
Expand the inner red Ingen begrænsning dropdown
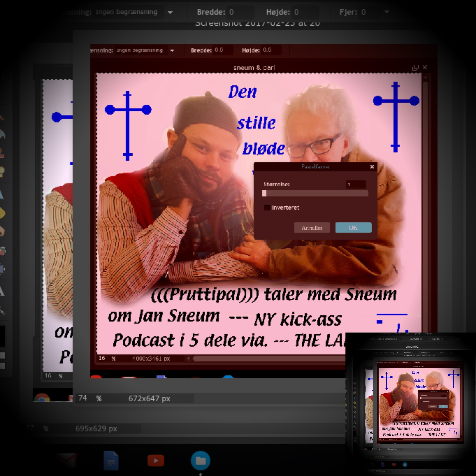(x=172, y=50)
